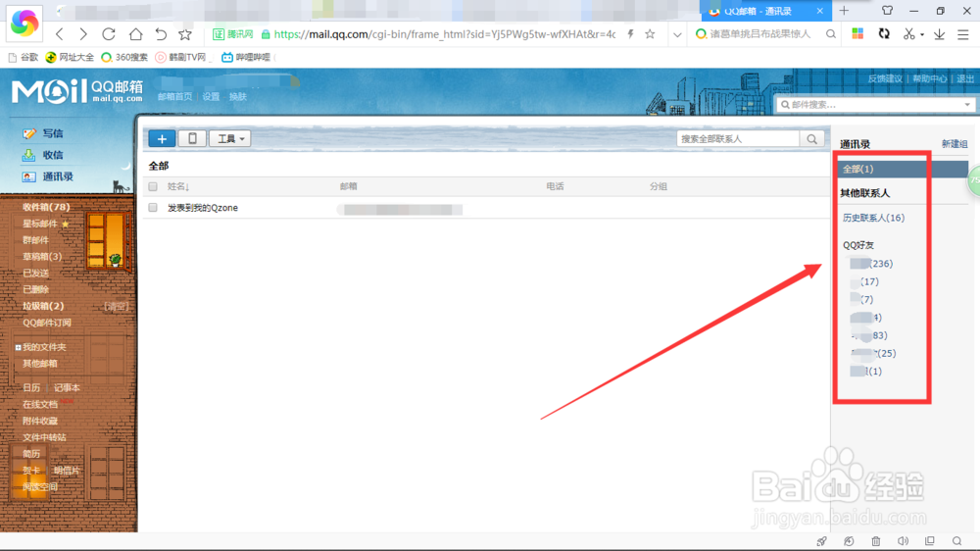Click the browser forward arrow
Viewport: 980px width, 551px height.
(83, 34)
